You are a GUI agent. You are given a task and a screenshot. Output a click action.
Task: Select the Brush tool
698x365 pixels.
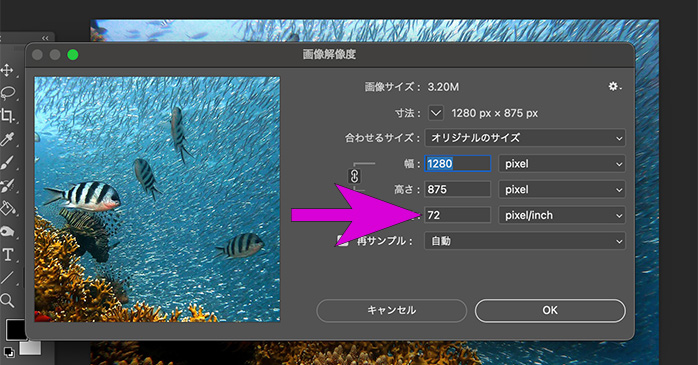click(x=7, y=162)
